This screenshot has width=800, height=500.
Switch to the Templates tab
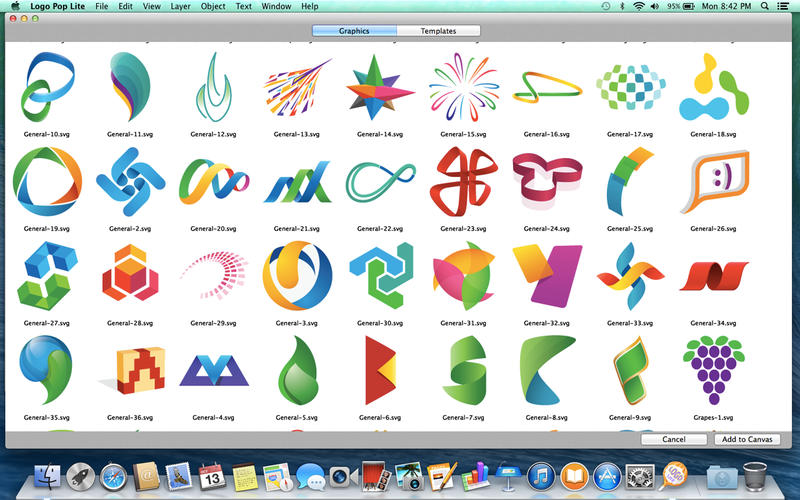[438, 31]
